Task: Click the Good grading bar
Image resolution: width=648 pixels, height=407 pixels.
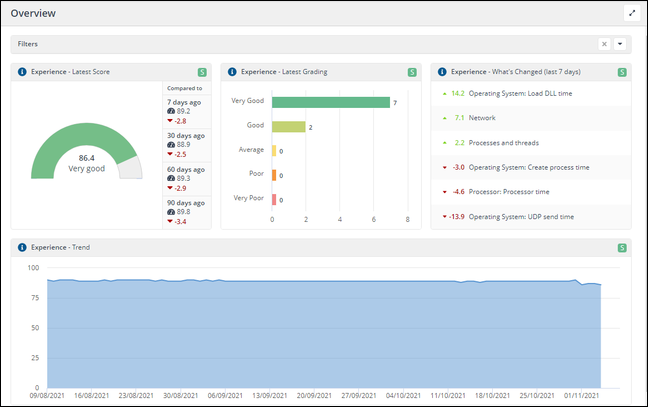Action: click(288, 127)
